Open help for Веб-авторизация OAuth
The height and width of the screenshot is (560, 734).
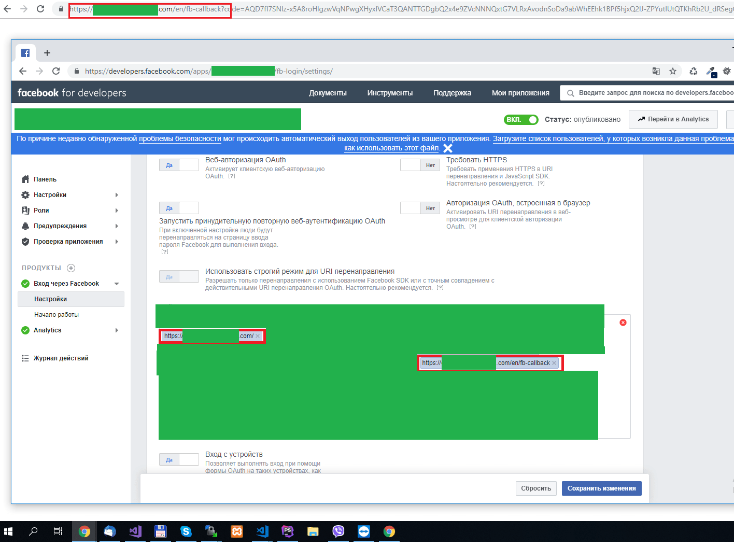pyautogui.click(x=232, y=176)
